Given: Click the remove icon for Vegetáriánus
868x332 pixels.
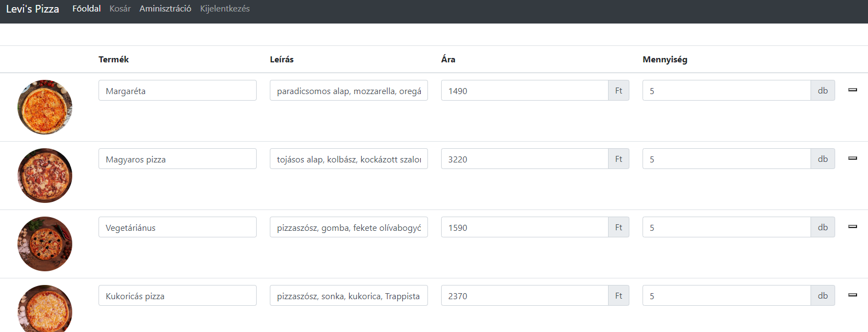Looking at the screenshot, I should click(x=852, y=226).
